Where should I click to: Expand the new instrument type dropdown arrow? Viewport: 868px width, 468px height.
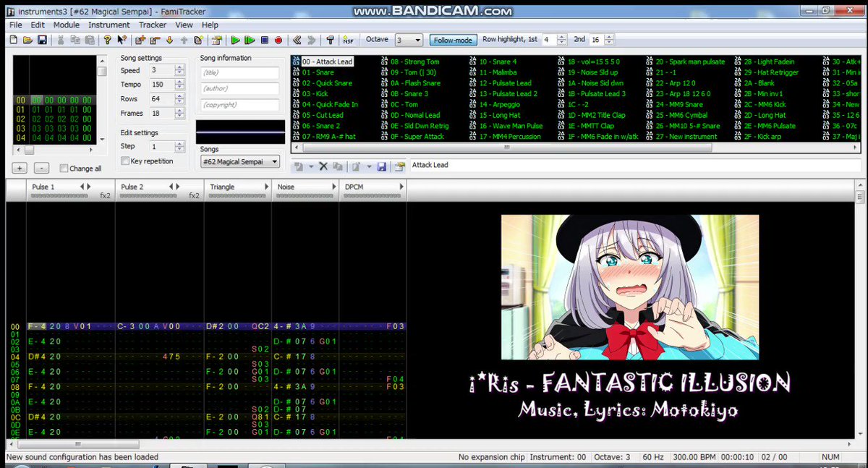pyautogui.click(x=311, y=166)
